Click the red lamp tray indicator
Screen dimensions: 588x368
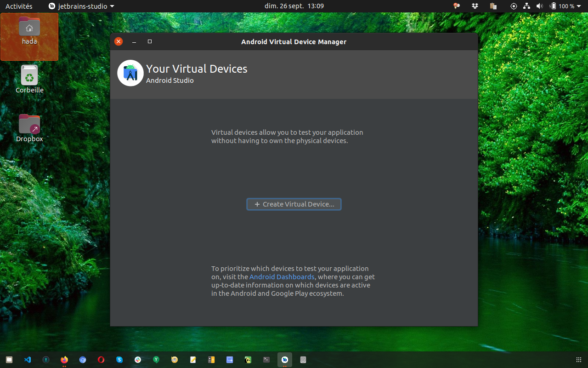point(457,6)
